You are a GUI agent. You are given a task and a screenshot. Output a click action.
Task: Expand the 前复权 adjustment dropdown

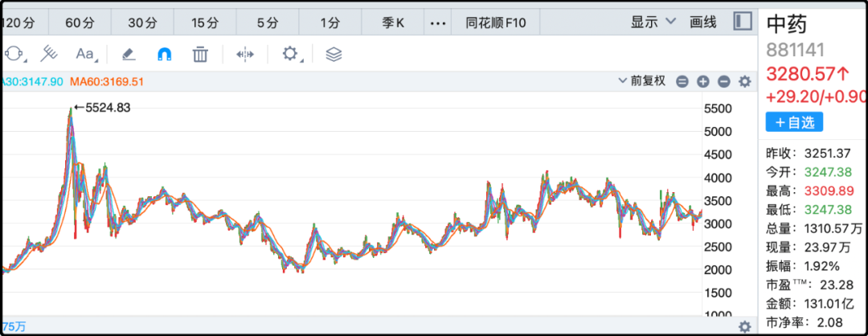[641, 81]
